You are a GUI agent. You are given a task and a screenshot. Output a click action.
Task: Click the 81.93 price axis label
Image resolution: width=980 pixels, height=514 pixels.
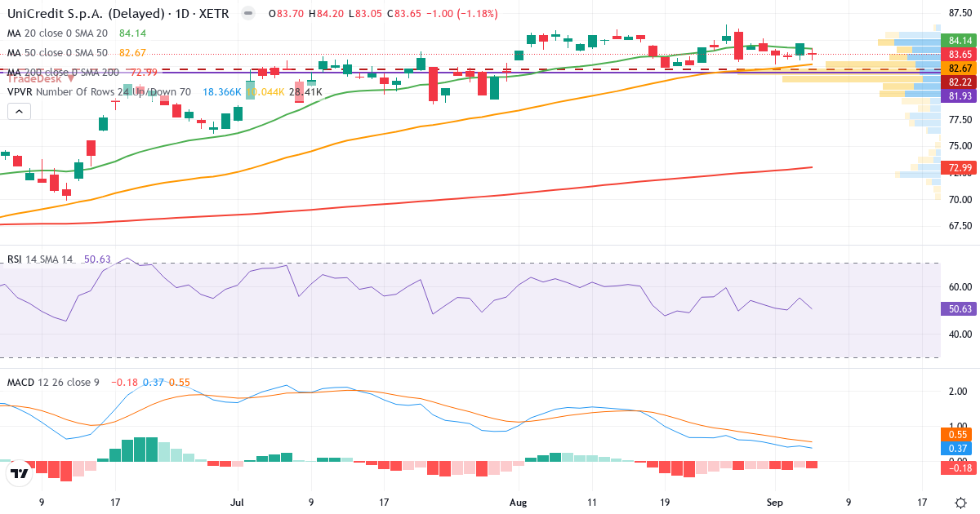[959, 96]
